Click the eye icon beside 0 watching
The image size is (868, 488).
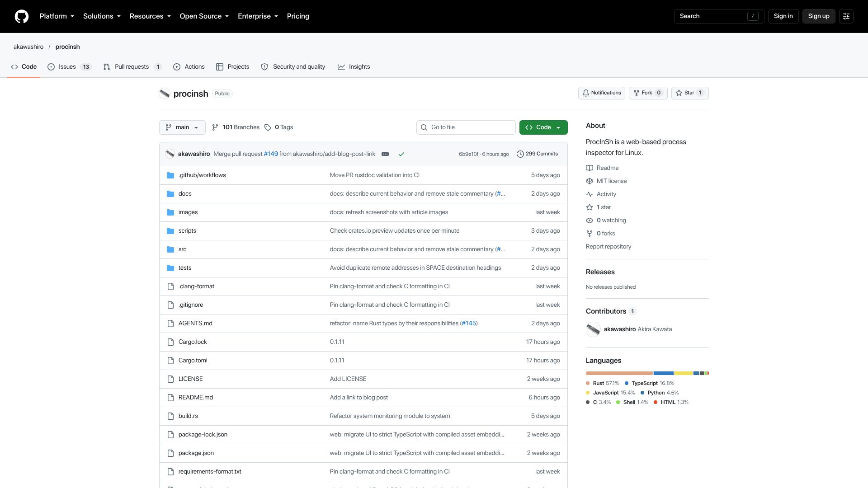click(x=590, y=221)
